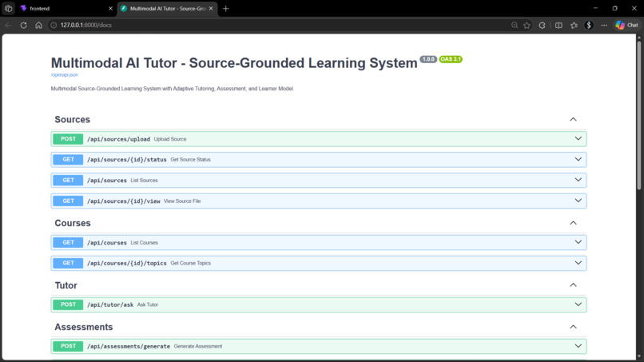Open browser settings and more menu

coord(604,25)
